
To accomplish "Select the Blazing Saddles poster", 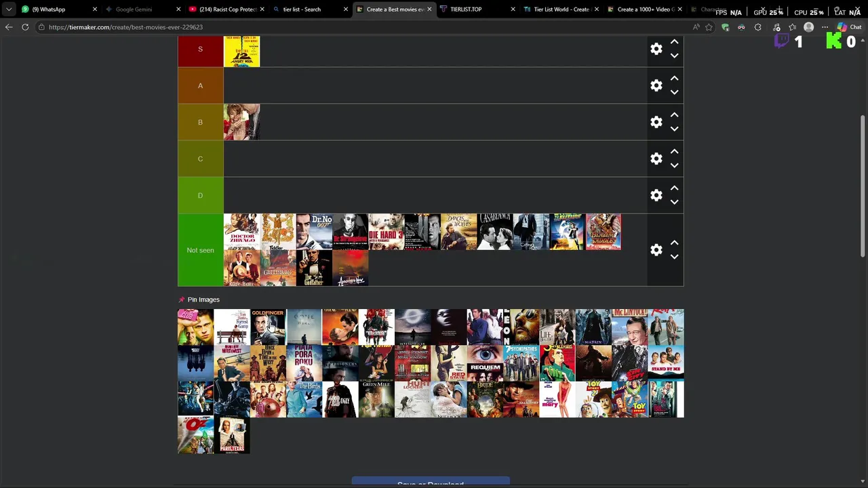I will [x=603, y=232].
